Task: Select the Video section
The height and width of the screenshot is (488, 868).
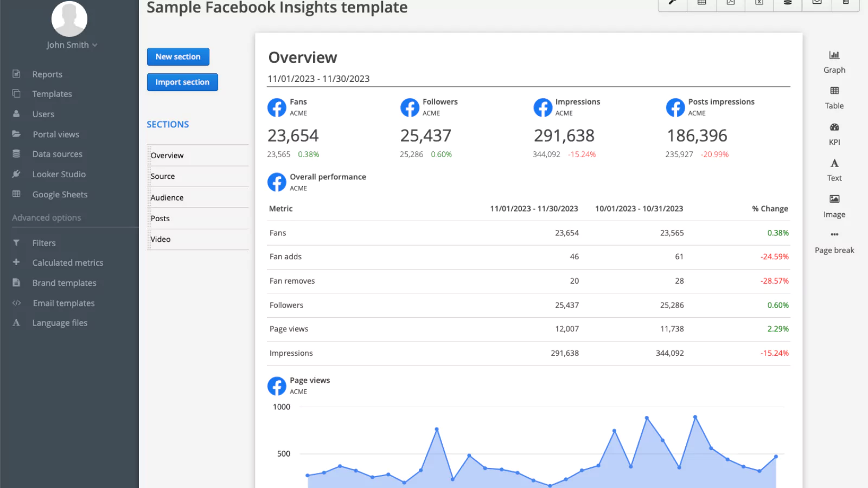Action: tap(198, 239)
